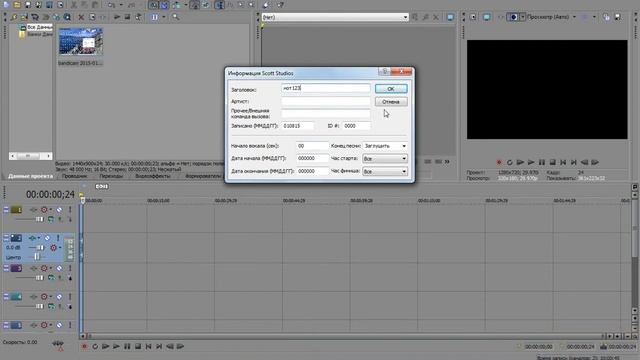Solo track 1 with the exclamation icon

click(x=70, y=210)
